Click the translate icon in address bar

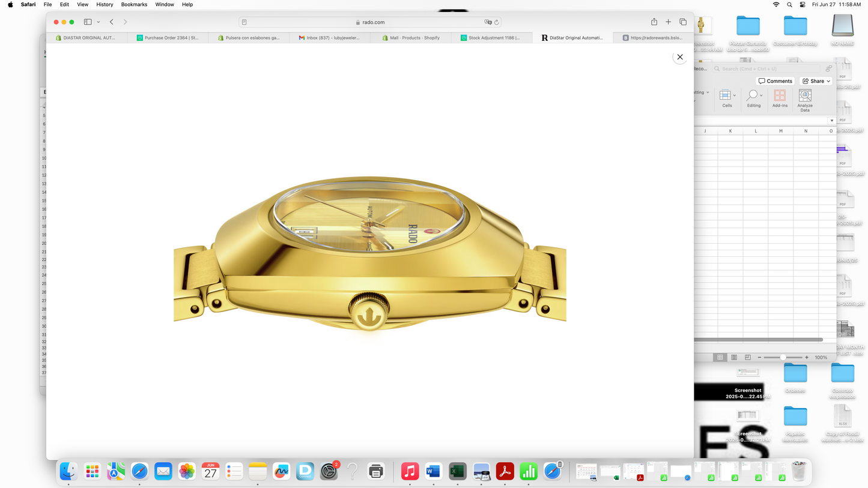pyautogui.click(x=488, y=22)
